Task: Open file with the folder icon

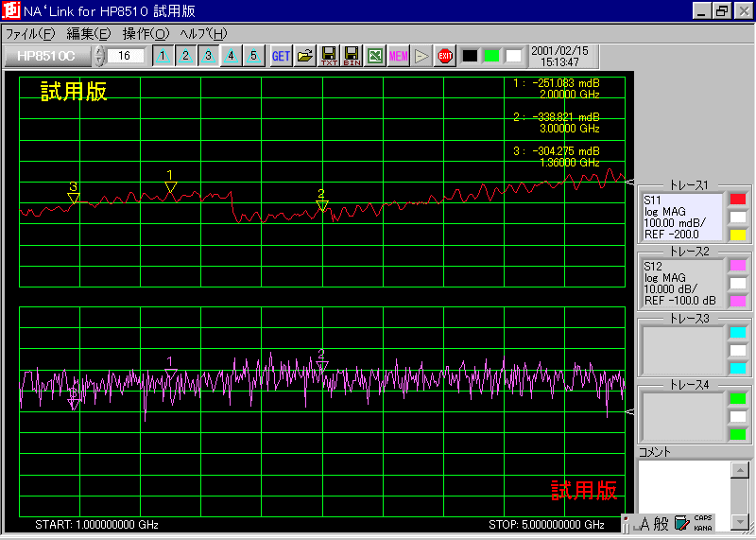Action: (x=304, y=56)
